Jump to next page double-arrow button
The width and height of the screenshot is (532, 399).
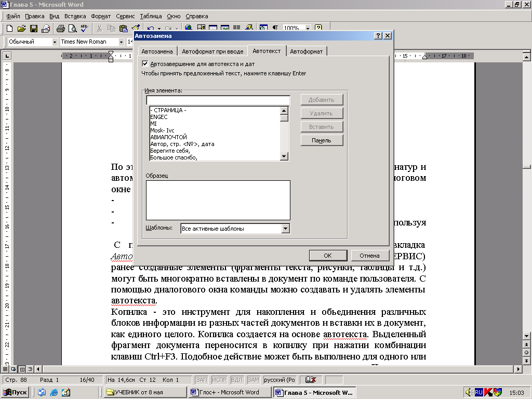pos(527,361)
